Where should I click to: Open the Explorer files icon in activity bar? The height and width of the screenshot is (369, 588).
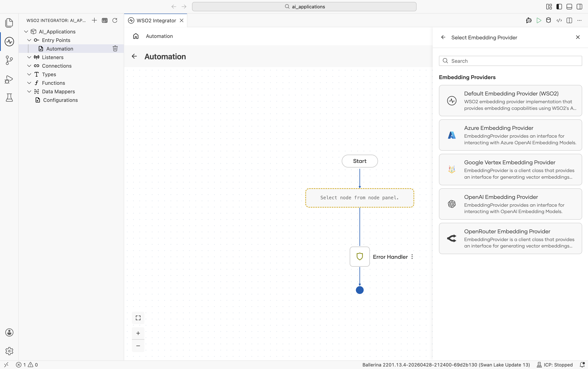point(9,23)
